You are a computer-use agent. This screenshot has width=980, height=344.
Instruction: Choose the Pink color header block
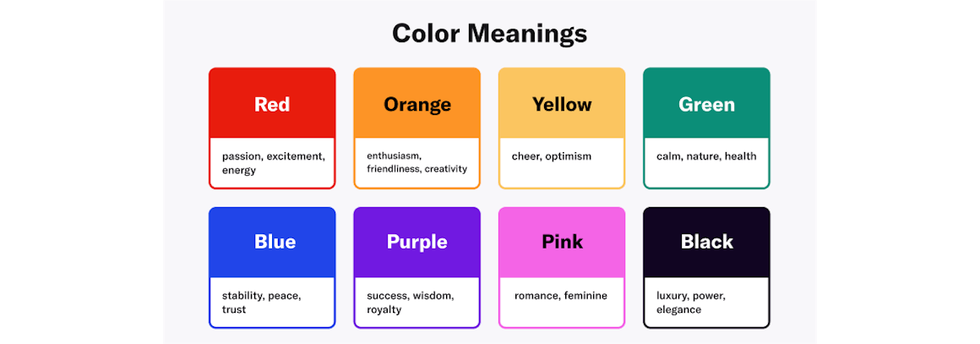562,243
